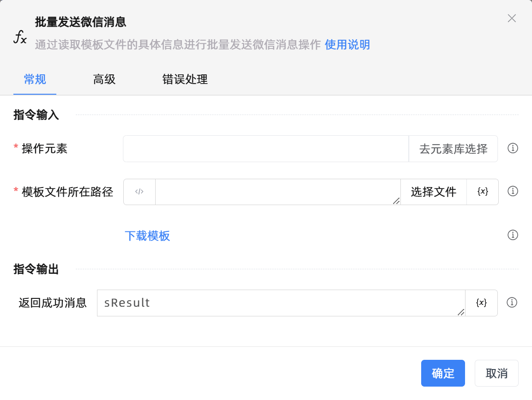This screenshot has height=400, width=532.
Task: Open the {x} variable picker for template path
Action: tap(482, 192)
